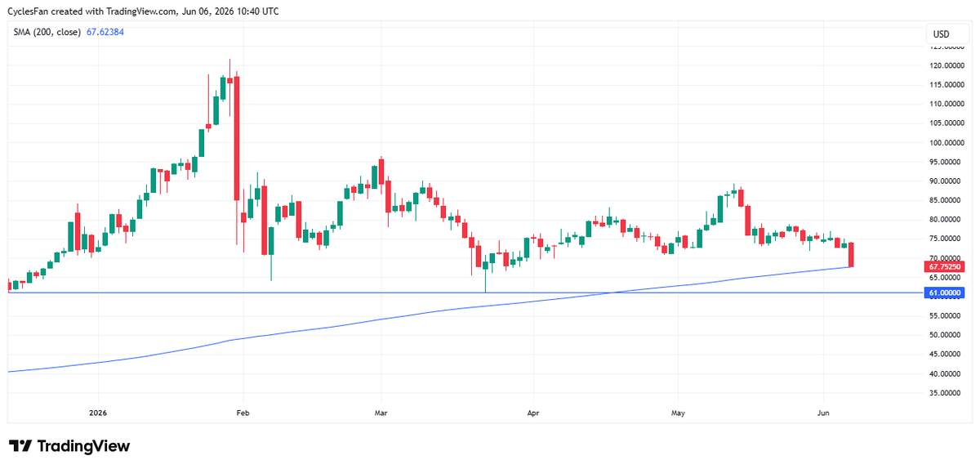Click the 110.00000 price axis label
The height and width of the screenshot is (469, 980).
946,104
